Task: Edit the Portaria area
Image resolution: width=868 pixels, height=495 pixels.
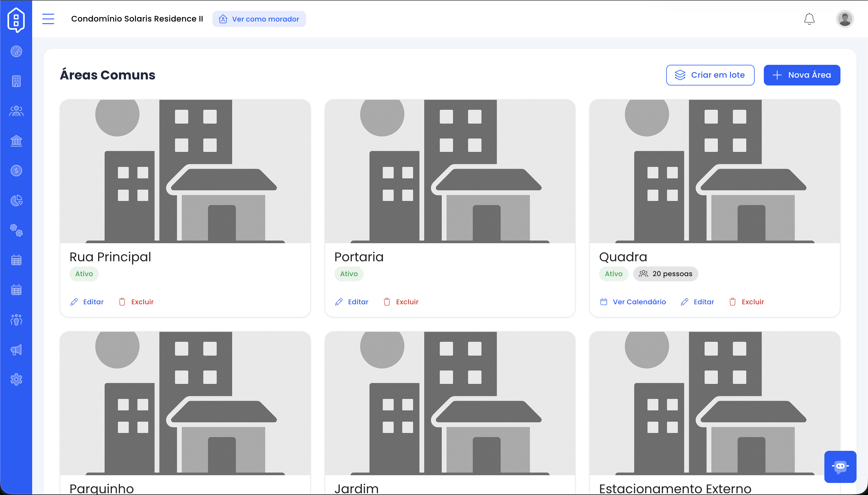Action: tap(352, 302)
